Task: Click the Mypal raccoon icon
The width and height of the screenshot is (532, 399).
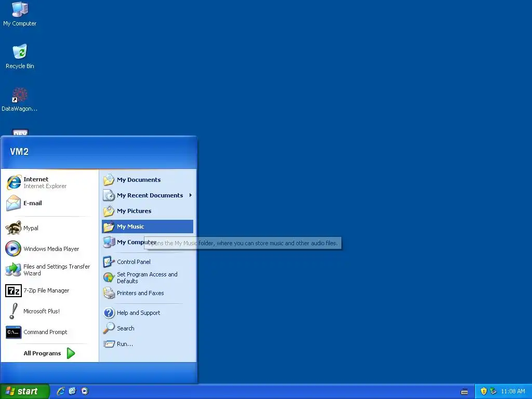Action: point(14,228)
